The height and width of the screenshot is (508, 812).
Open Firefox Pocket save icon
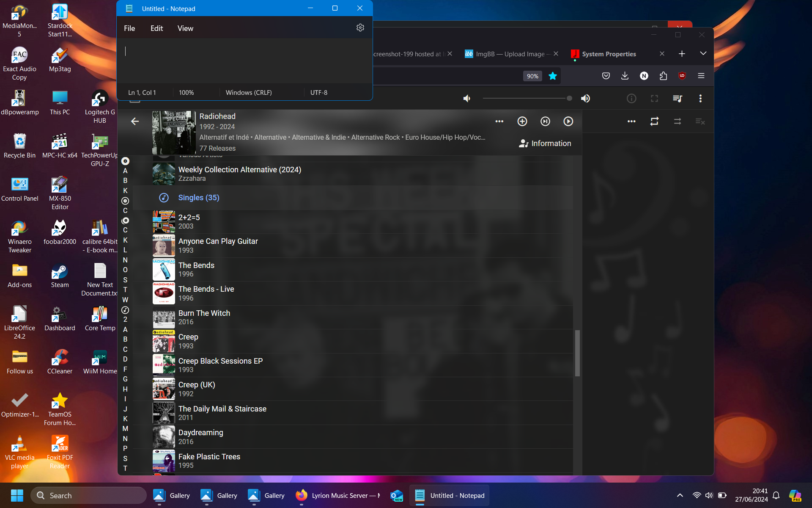(x=606, y=76)
